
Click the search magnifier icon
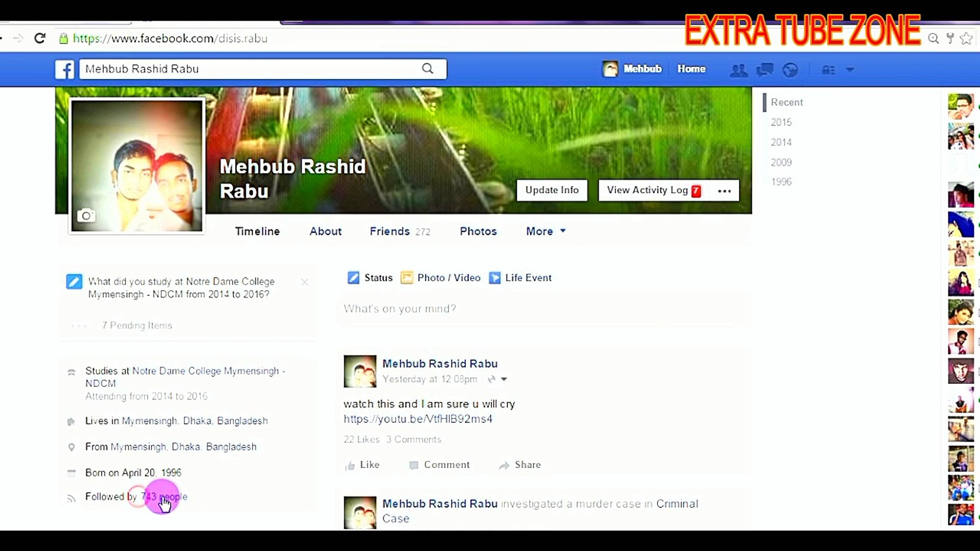[427, 68]
